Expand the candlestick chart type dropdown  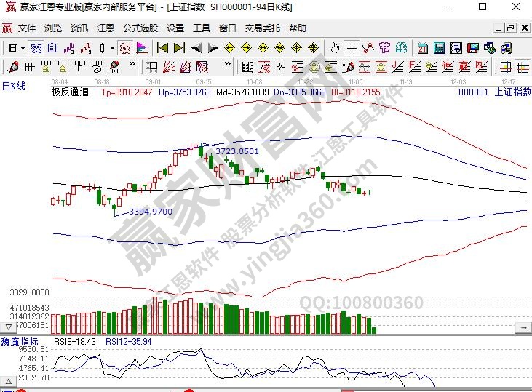click(x=112, y=48)
